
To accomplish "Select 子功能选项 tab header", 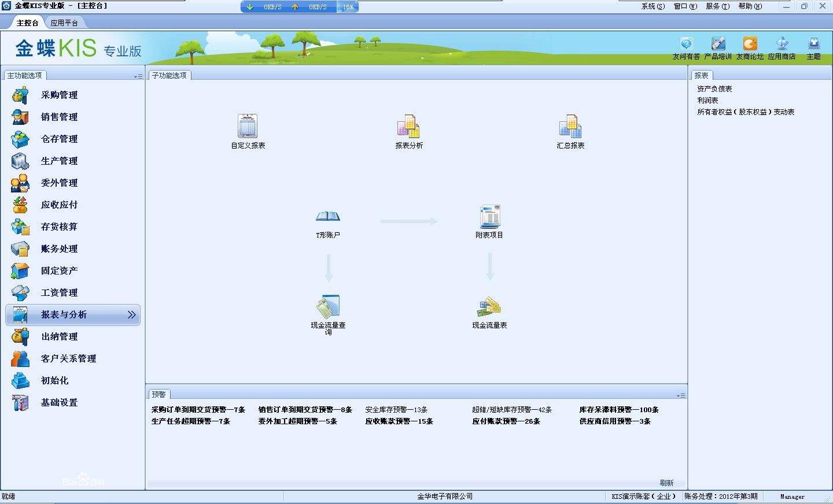I will (x=169, y=76).
